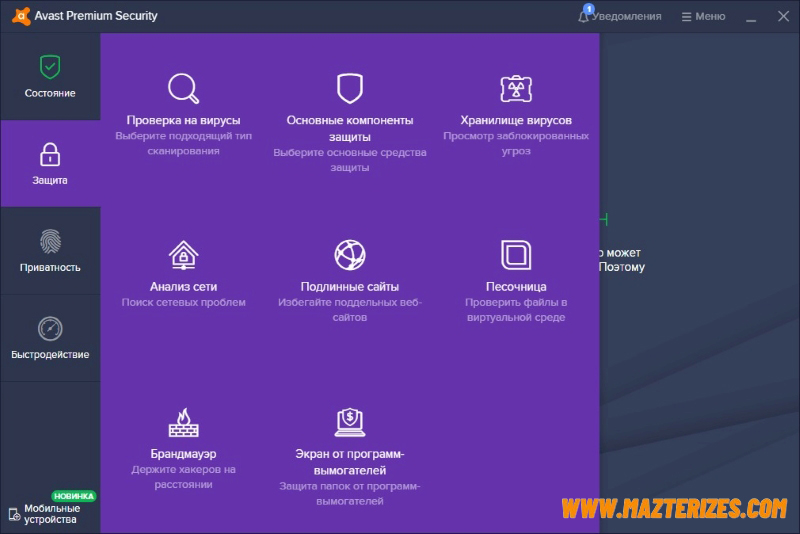Click text 'Проверить файлы в виртуальной среде'

click(516, 310)
